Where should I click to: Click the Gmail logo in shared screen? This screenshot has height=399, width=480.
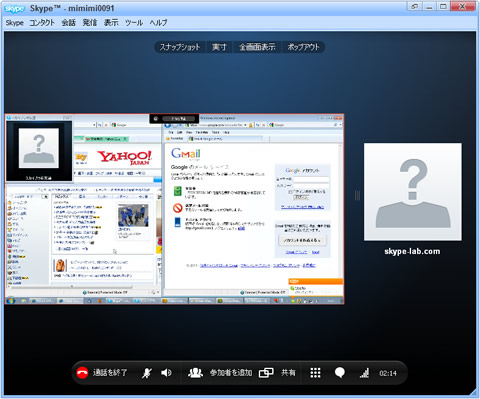pos(186,153)
